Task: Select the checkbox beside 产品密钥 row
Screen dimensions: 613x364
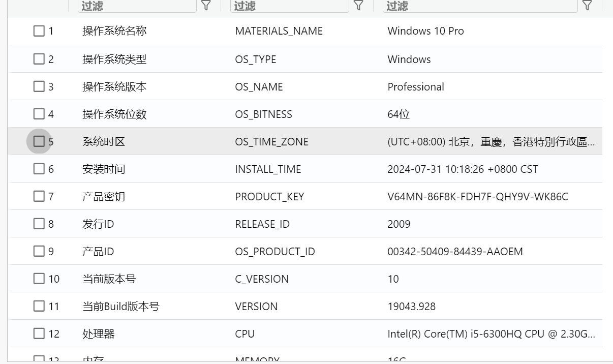Action: pos(39,196)
